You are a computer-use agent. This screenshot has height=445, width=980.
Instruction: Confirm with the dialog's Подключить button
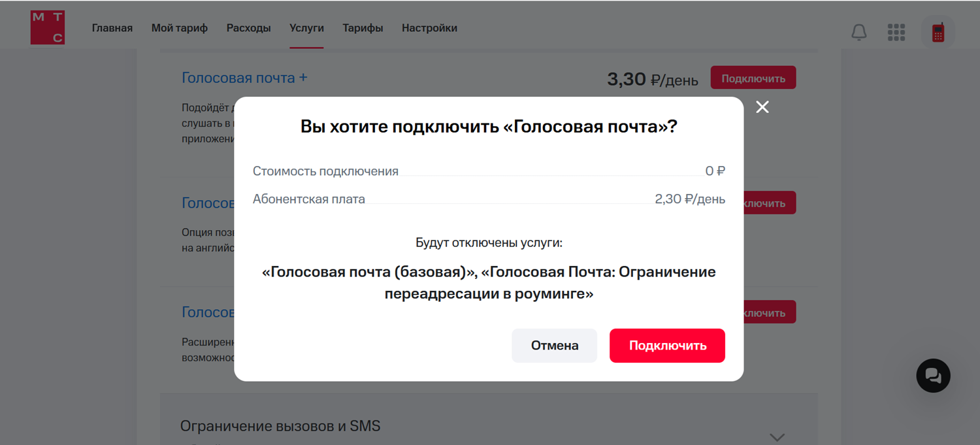pos(667,346)
